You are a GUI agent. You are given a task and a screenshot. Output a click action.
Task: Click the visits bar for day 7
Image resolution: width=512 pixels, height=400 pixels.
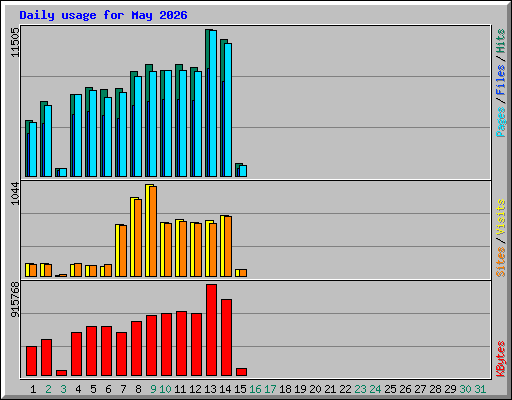[x=117, y=250]
